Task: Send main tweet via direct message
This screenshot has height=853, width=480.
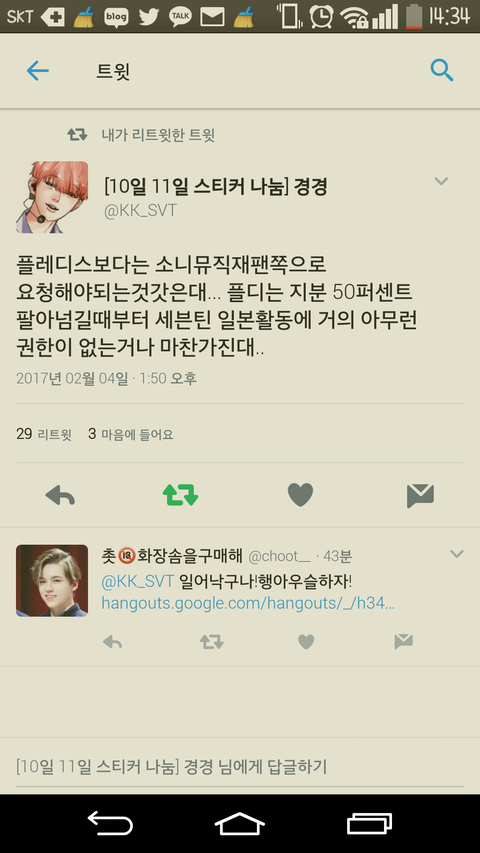Action: pyautogui.click(x=420, y=496)
